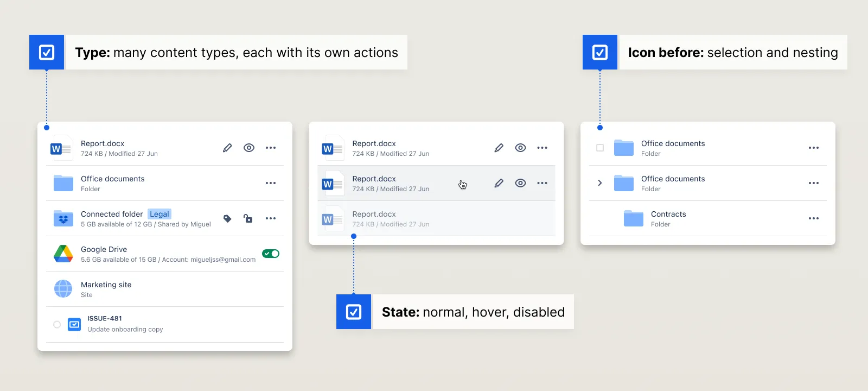Preview the hovered Report.docx with the eye icon
868x391 pixels.
point(520,183)
